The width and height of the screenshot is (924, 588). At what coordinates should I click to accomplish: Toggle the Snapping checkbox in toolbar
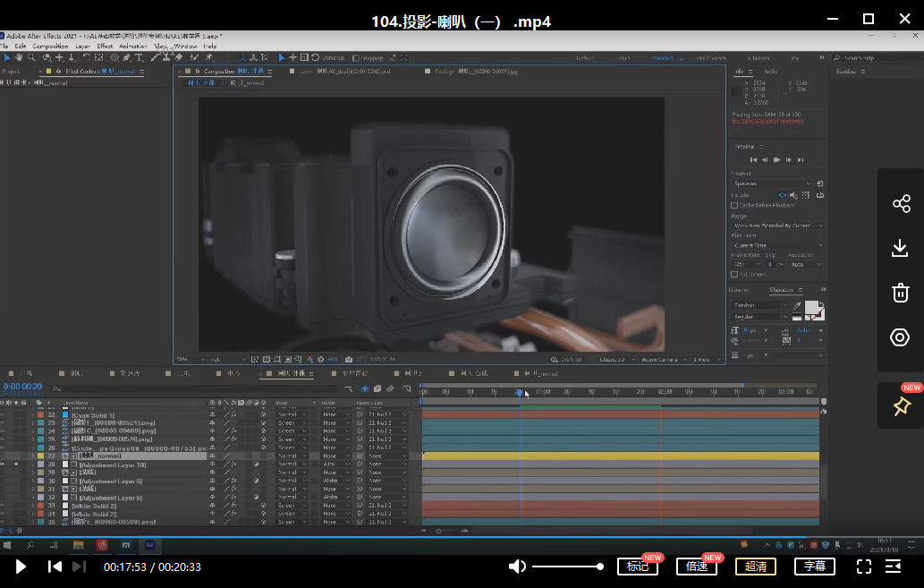tap(355, 58)
